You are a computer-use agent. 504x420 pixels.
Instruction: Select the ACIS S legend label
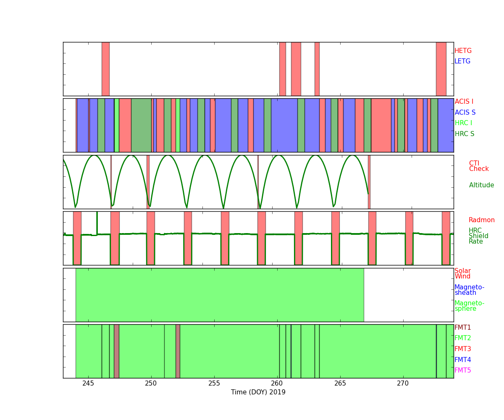pyautogui.click(x=465, y=113)
